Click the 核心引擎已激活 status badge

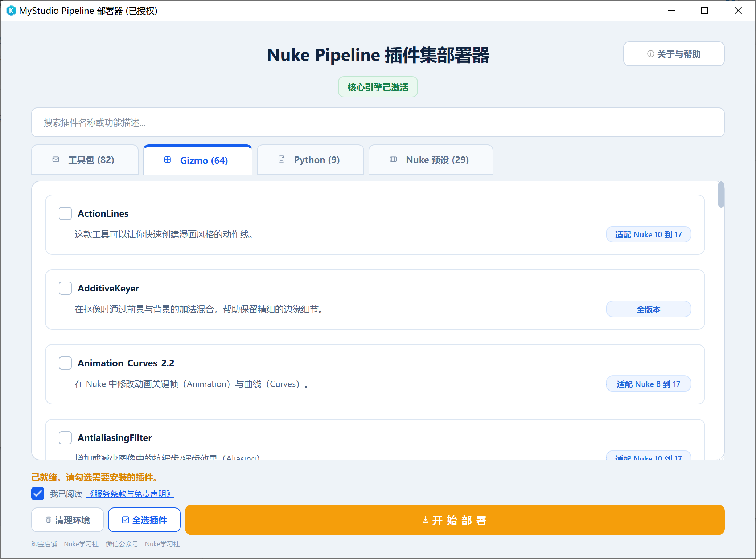[378, 87]
